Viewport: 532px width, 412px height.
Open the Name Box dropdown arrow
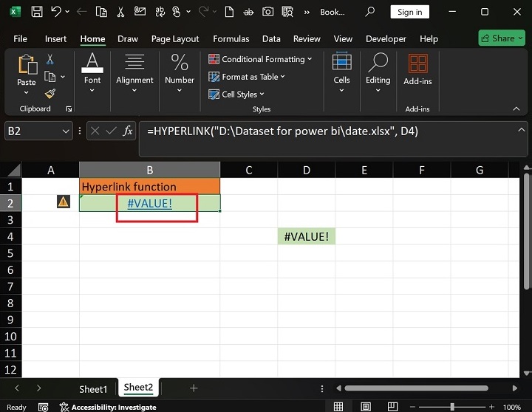click(x=65, y=131)
